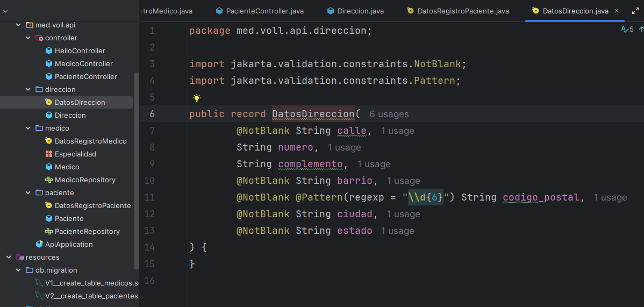This screenshot has height=307, width=644.
Task: Open the lightbulb quick-fix icon on line 5
Action: point(197,98)
